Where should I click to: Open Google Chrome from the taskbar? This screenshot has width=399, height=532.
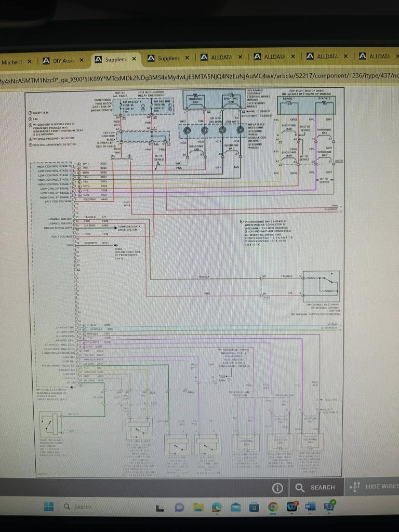(273, 507)
